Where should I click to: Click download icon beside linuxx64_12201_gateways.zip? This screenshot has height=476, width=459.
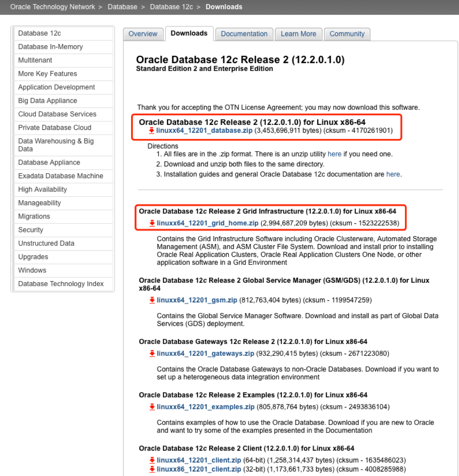152,353
